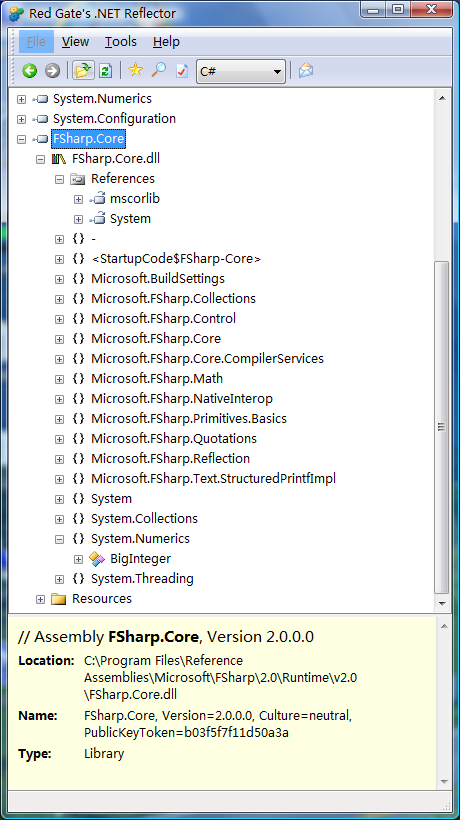Open the View menu

pyautogui.click(x=75, y=42)
